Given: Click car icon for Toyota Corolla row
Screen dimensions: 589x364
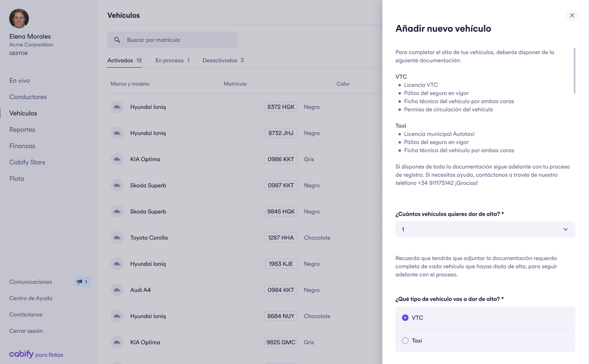Looking at the screenshot, I should tap(117, 238).
